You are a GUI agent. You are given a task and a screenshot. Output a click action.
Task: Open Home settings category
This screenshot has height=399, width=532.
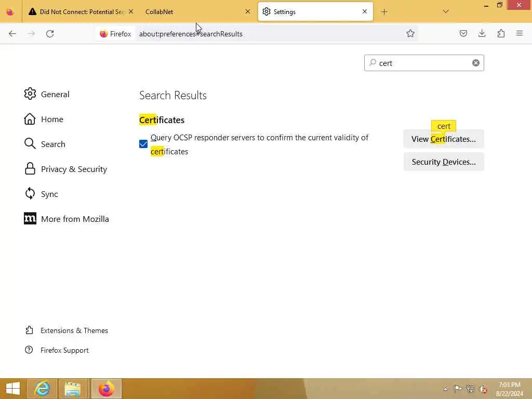(44, 119)
